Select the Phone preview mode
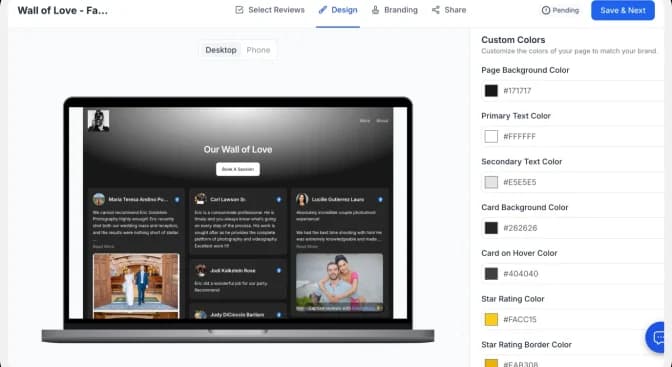Screen dimensions: 672x367 click(258, 50)
